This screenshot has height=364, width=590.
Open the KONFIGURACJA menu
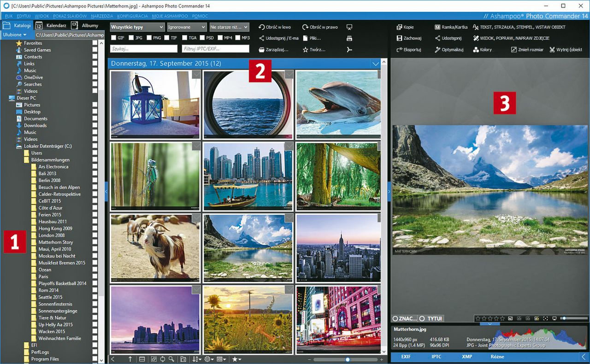(132, 16)
